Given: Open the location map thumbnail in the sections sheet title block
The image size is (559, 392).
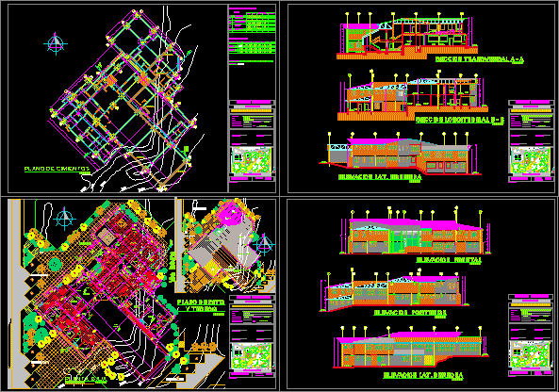Looking at the screenshot, I should pyautogui.click(x=531, y=160).
